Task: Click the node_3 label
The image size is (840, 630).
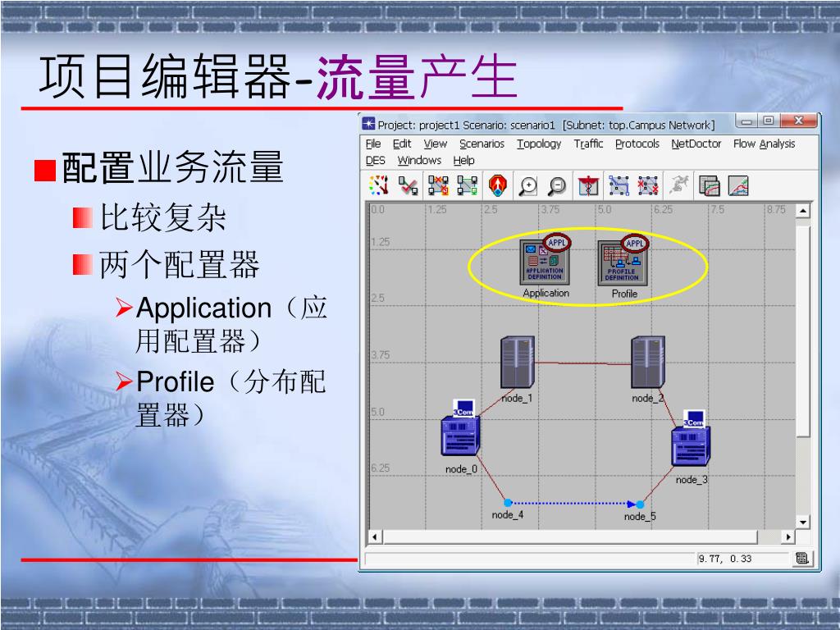Action: 692,479
